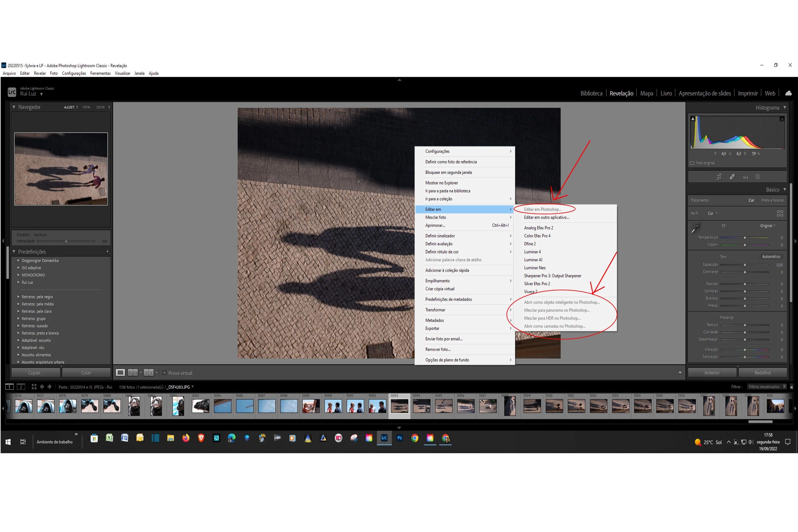Viewport: 798px width, 532px height.
Task: Enable the Prova virtual checkbox
Action: point(164,373)
